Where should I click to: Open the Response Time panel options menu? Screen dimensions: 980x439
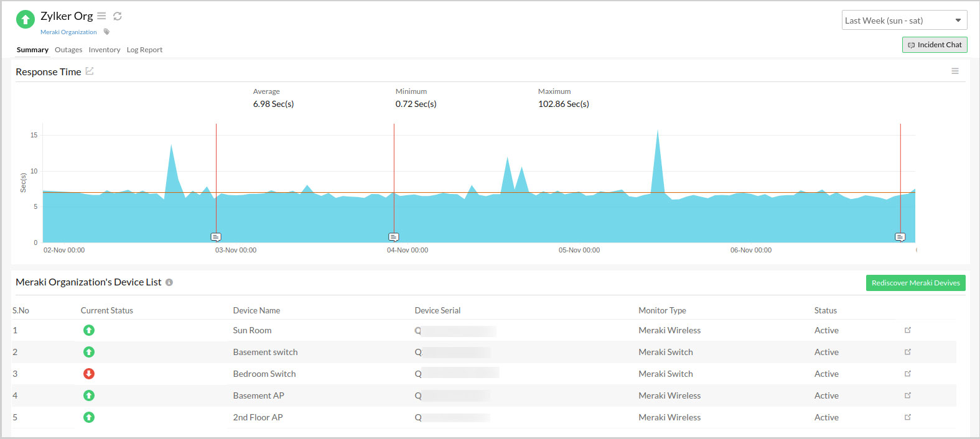[954, 72]
